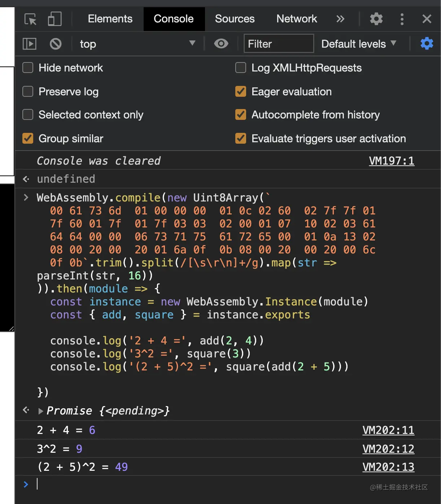Open the console settings gear
This screenshot has width=441, height=504.
pyautogui.click(x=427, y=43)
